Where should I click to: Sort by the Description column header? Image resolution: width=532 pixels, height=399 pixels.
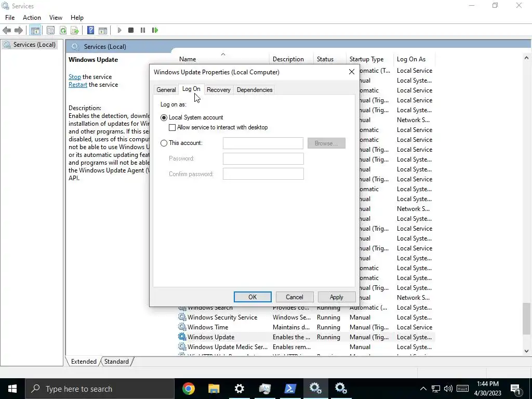point(291,59)
